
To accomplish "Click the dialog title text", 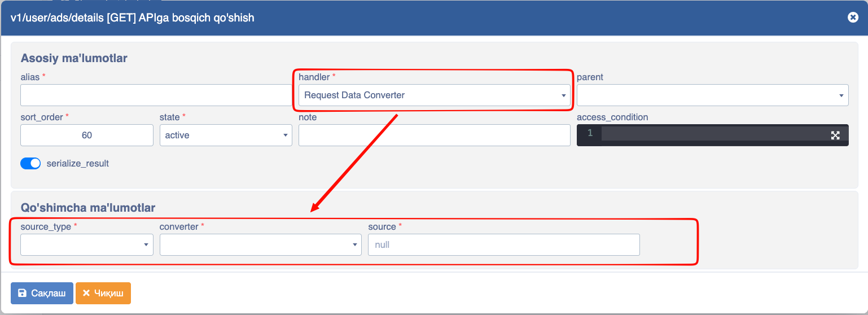I will pos(133,17).
